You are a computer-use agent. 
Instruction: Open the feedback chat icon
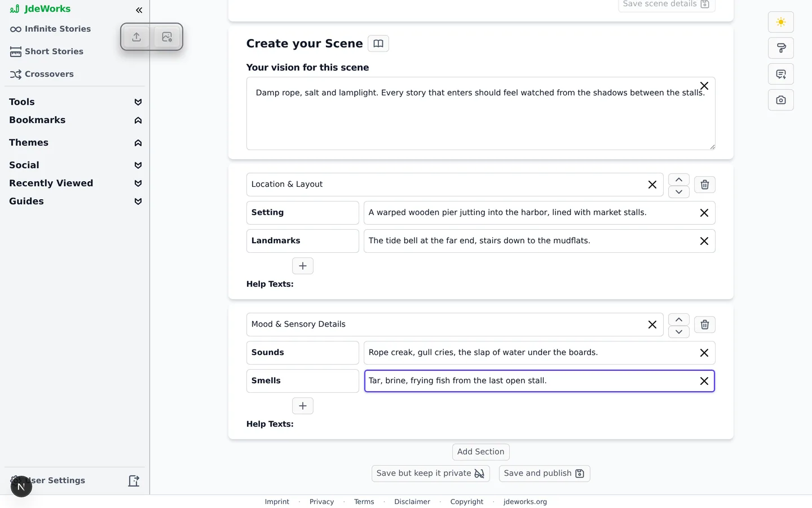pos(781,74)
